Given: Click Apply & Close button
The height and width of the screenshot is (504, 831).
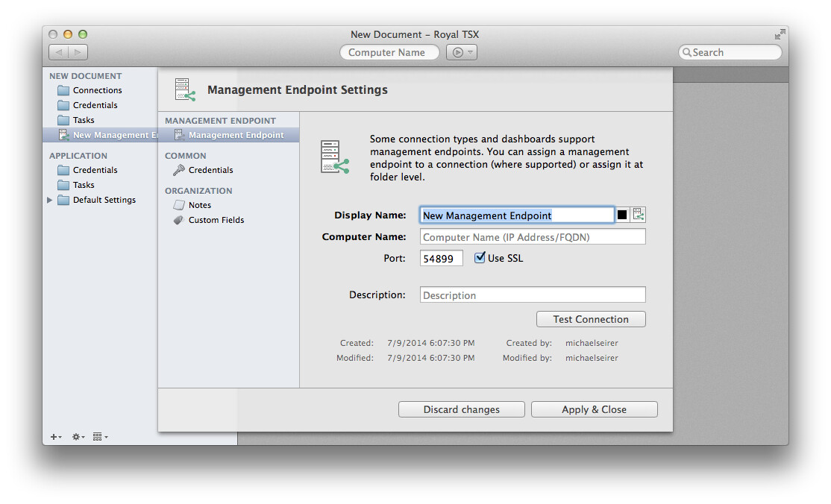Looking at the screenshot, I should [x=594, y=409].
